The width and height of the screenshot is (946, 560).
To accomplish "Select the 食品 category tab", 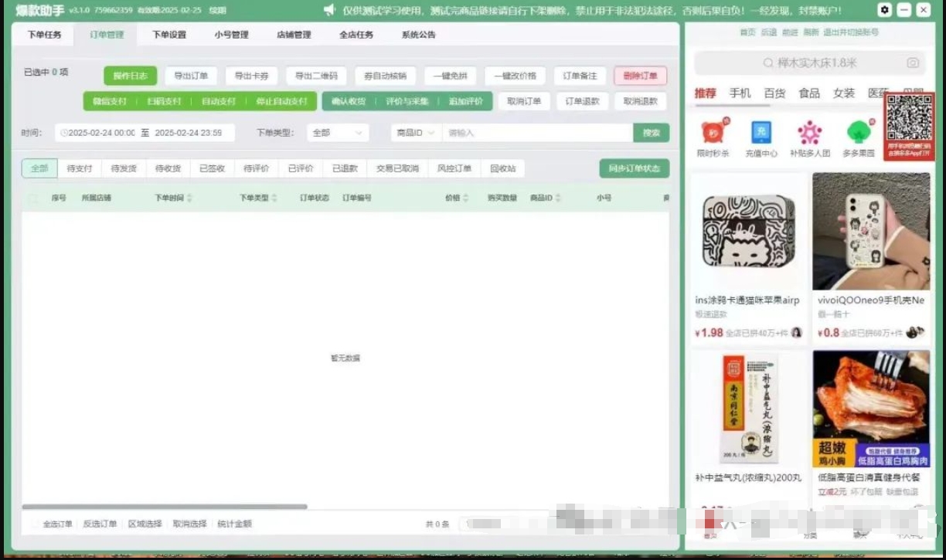I will pyautogui.click(x=809, y=93).
